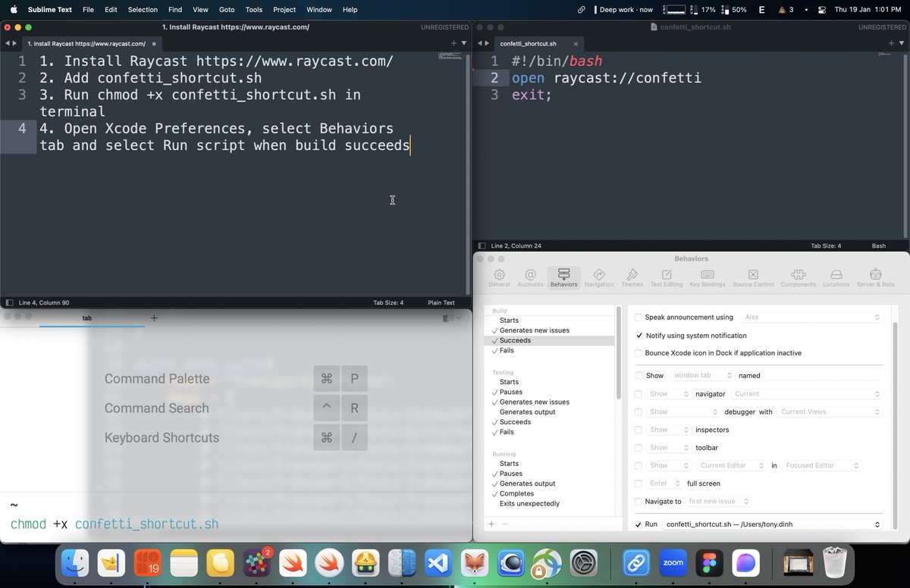
Task: Open the Text Editing preferences pane
Action: pyautogui.click(x=667, y=277)
